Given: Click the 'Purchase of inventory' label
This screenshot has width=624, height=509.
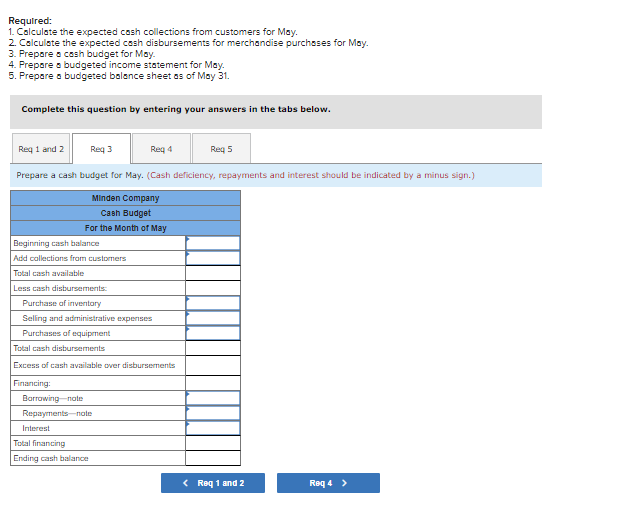Looking at the screenshot, I should point(62,303).
